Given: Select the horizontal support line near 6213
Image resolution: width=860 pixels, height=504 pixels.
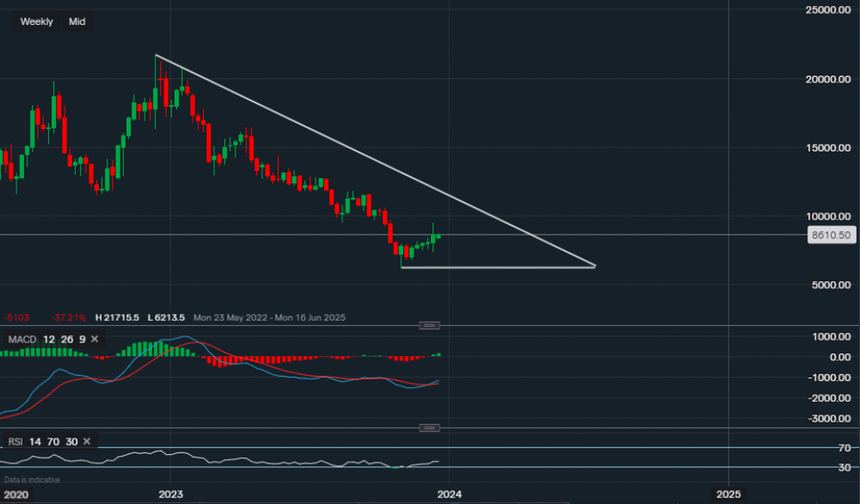Looking at the screenshot, I should [499, 267].
